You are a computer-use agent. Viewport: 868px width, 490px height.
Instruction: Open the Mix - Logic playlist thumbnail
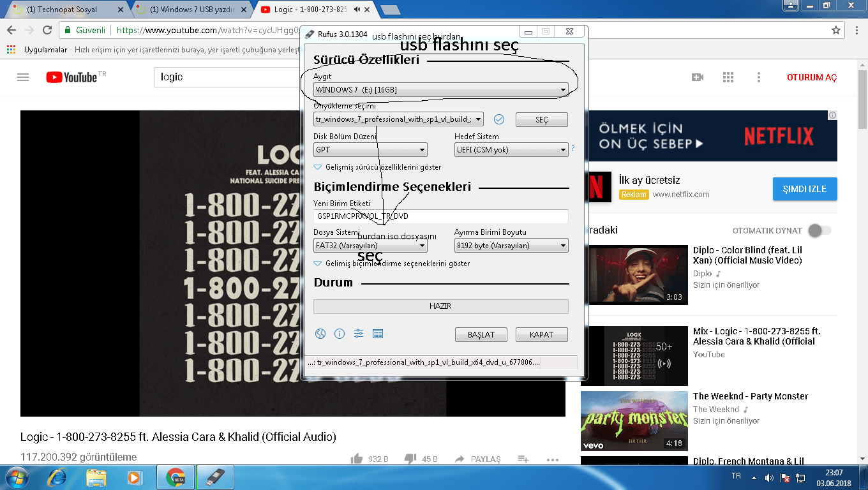click(634, 356)
